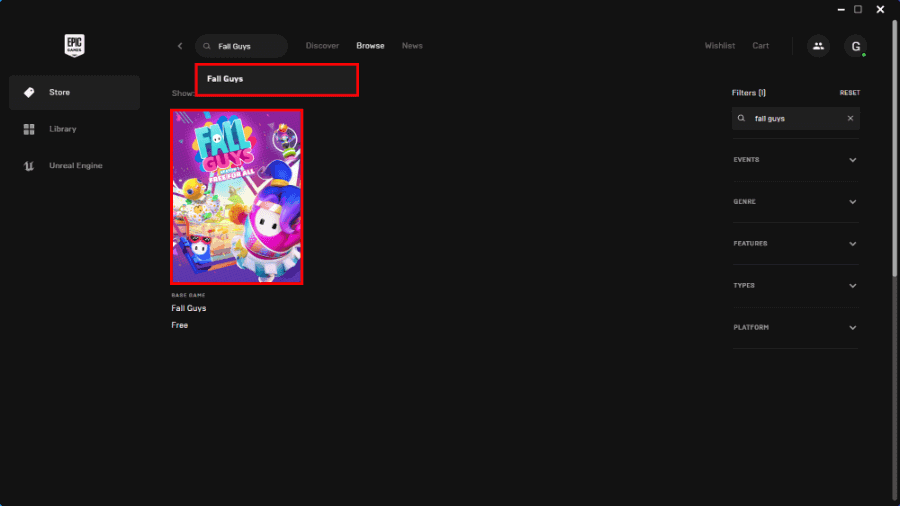
Task: Focus the fall guys keyword filter field
Action: [x=796, y=119]
